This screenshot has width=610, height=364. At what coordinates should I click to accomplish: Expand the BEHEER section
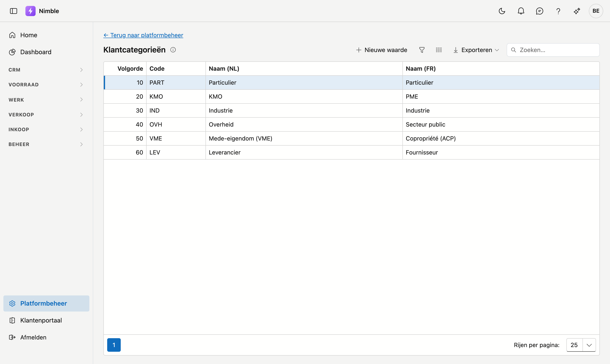coord(46,144)
